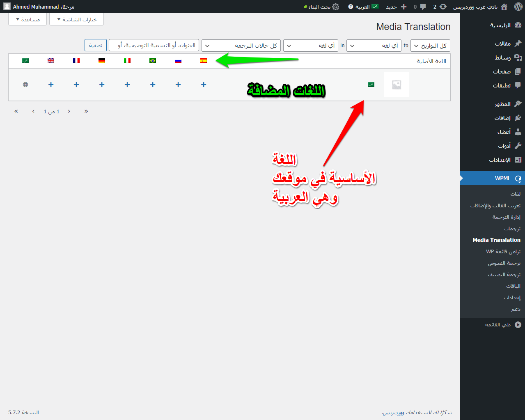Open تعريب القالب والإضافات submenu
The image size is (525, 420).
click(495, 205)
